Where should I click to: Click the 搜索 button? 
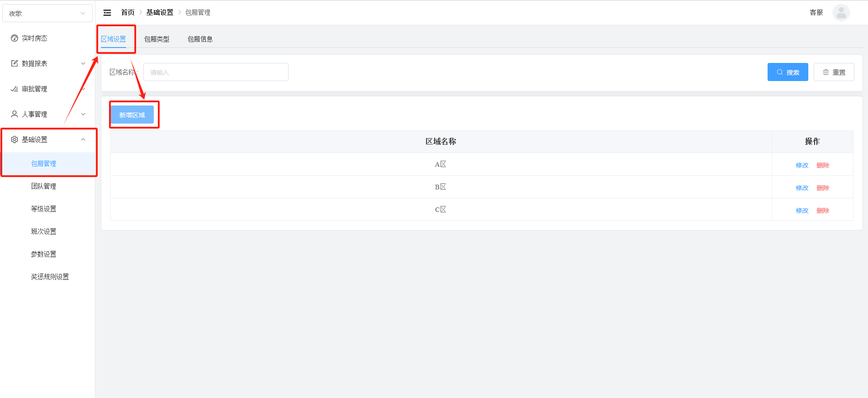pyautogui.click(x=787, y=72)
